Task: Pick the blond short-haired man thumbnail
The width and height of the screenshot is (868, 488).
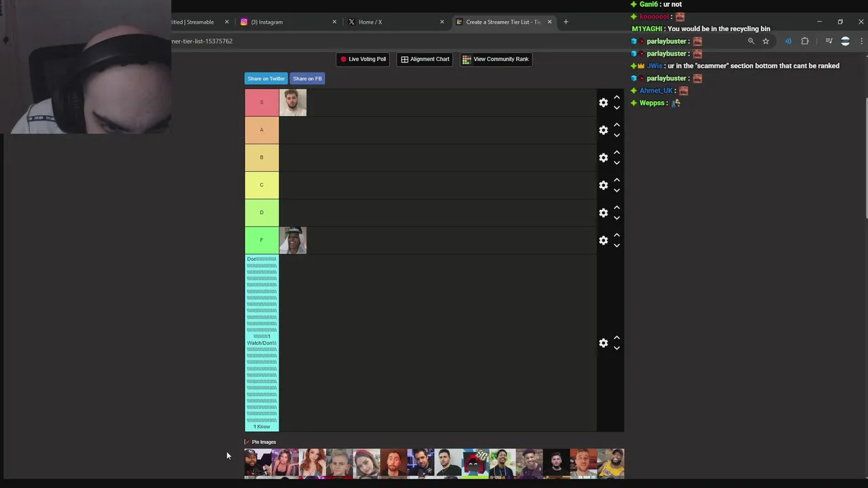Action: (340, 462)
